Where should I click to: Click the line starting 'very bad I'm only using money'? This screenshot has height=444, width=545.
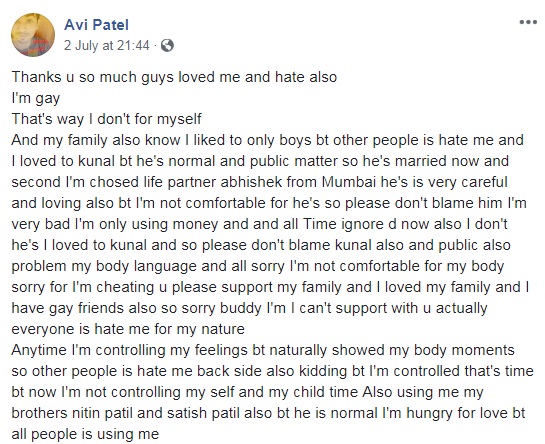point(260,224)
